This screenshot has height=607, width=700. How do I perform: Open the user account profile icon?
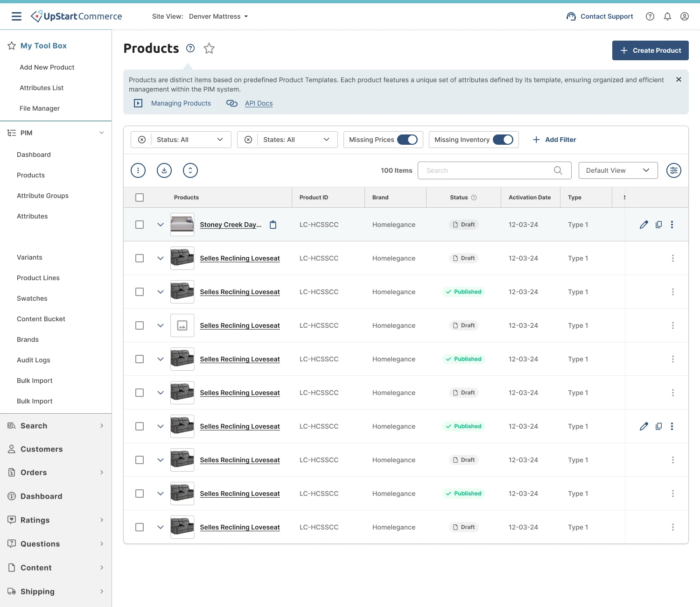click(x=685, y=16)
